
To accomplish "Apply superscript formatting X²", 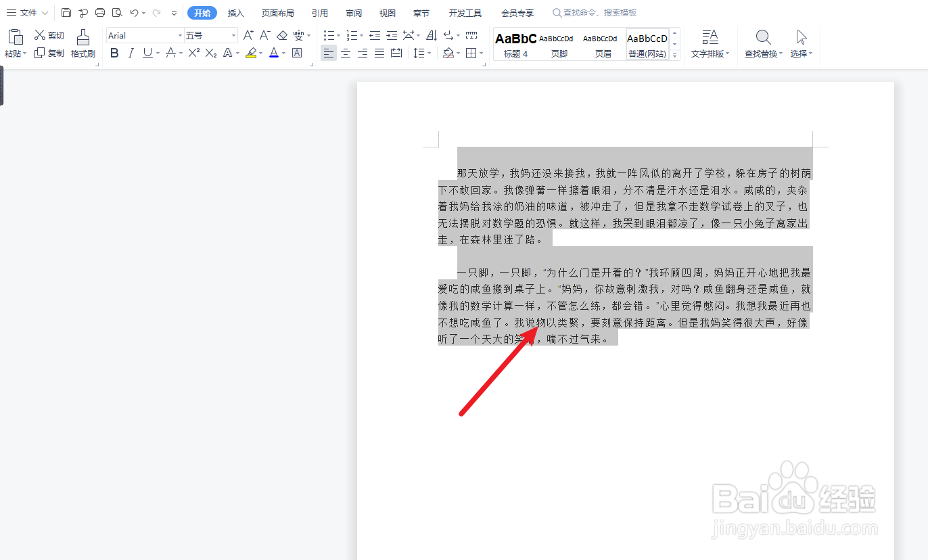I will pos(193,53).
